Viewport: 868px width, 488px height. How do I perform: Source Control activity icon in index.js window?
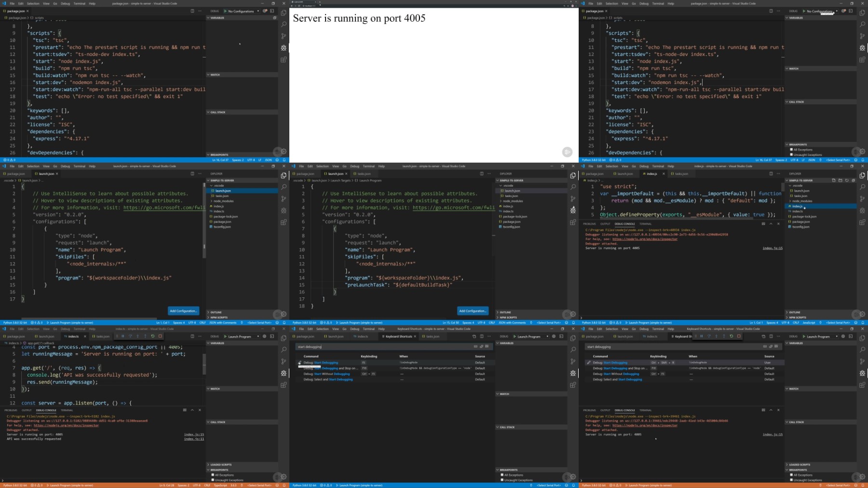[x=862, y=199]
